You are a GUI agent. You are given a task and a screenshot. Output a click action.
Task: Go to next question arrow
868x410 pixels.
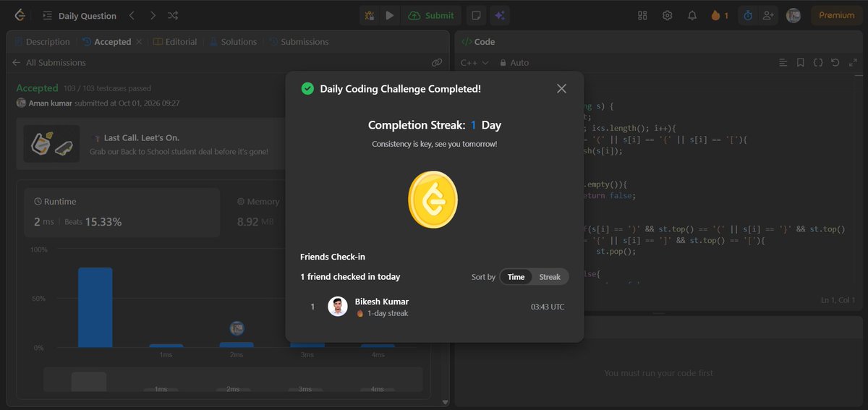point(153,15)
